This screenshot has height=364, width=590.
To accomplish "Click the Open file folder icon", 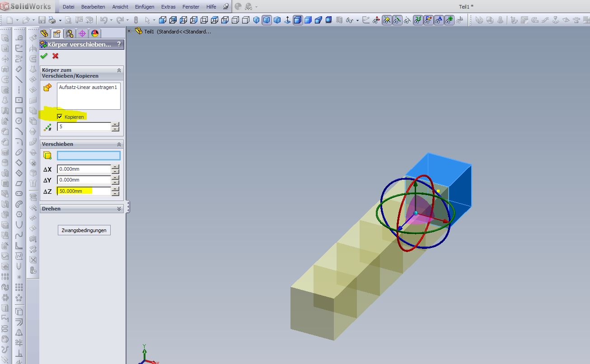I will (x=26, y=20).
